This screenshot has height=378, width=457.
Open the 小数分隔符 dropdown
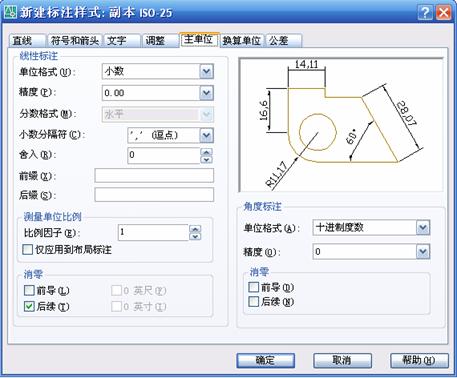[x=206, y=135]
